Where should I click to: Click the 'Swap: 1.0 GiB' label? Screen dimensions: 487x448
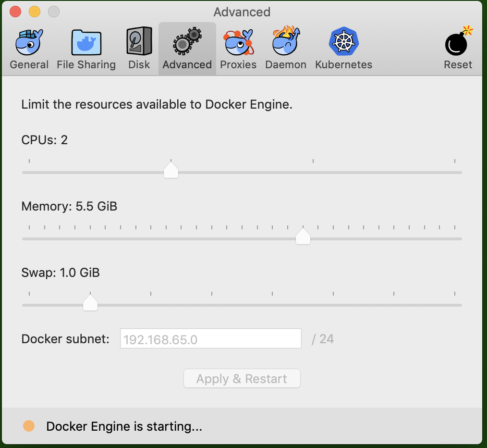point(61,273)
